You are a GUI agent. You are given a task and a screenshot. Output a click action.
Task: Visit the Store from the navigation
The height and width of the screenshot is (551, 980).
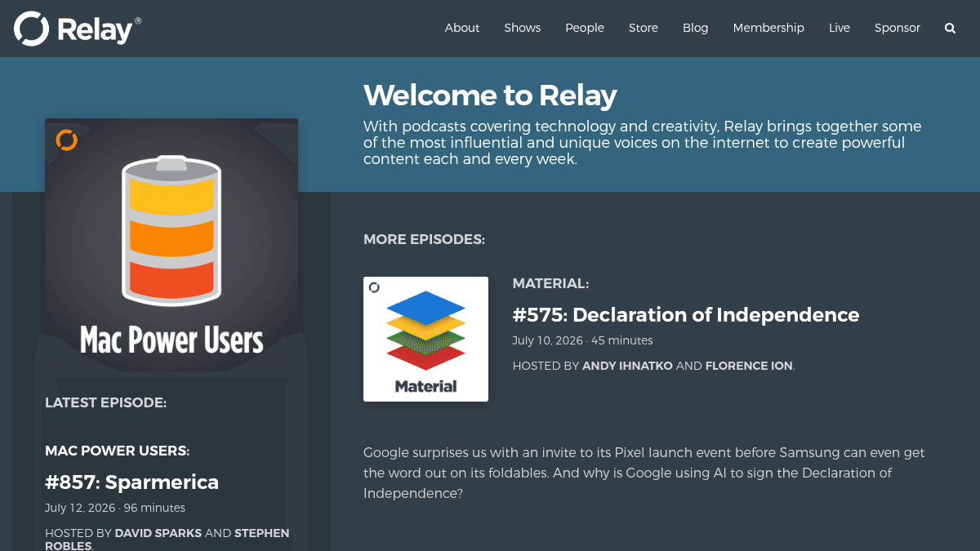pyautogui.click(x=644, y=28)
